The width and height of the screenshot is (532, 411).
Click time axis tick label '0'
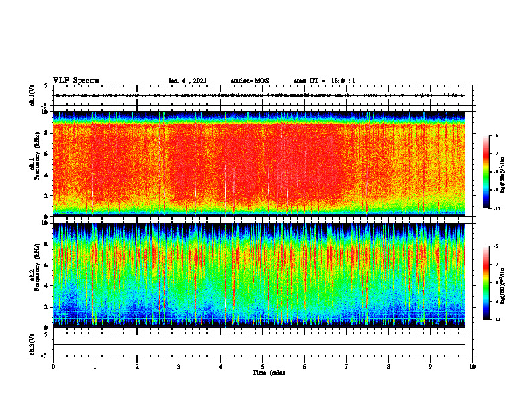(x=53, y=367)
